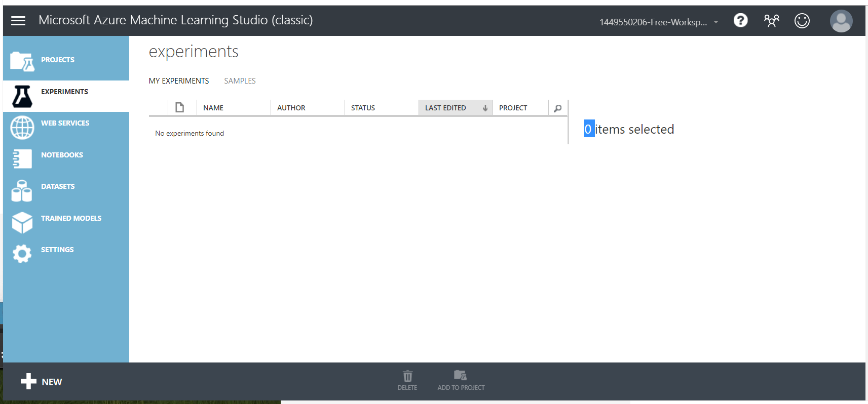The height and width of the screenshot is (404, 868).
Task: Click the search magnifier in table header
Action: coord(558,108)
